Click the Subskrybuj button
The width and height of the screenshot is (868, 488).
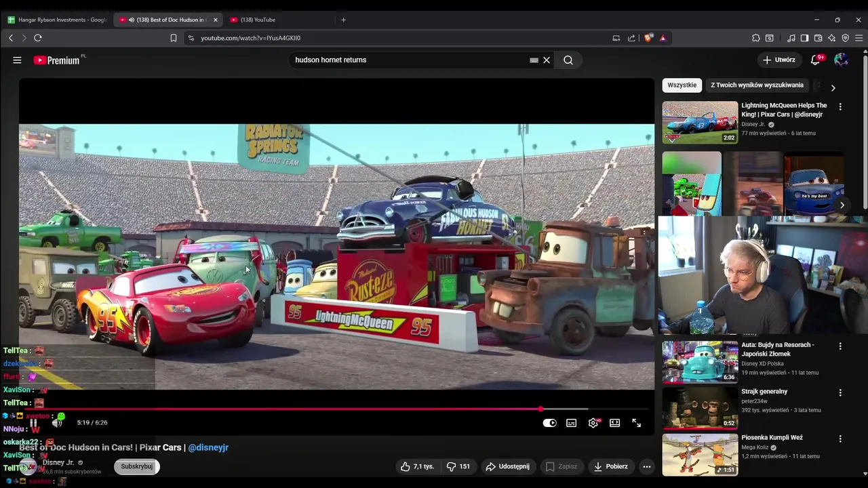click(137, 466)
